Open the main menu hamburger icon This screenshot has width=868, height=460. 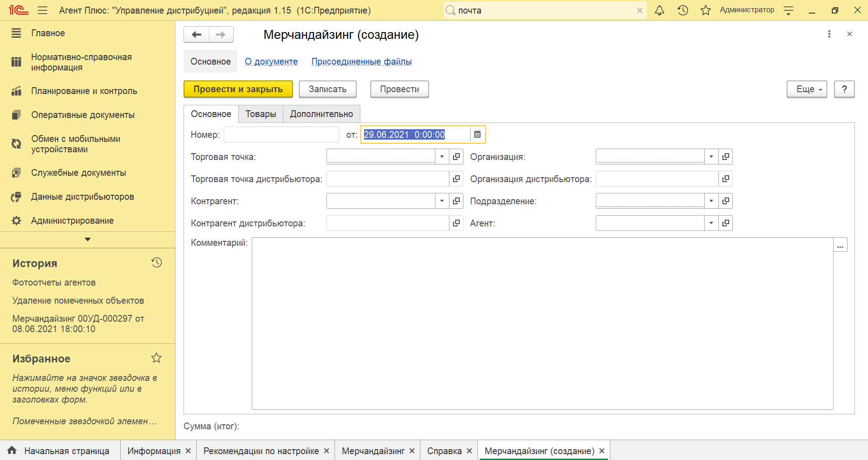[42, 10]
